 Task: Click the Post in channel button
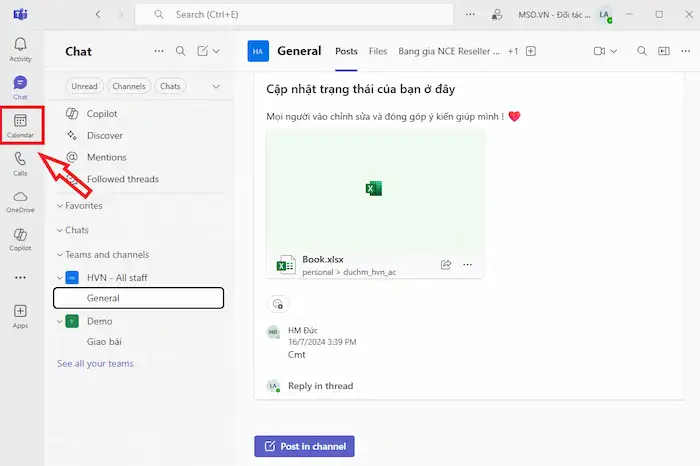click(x=304, y=446)
